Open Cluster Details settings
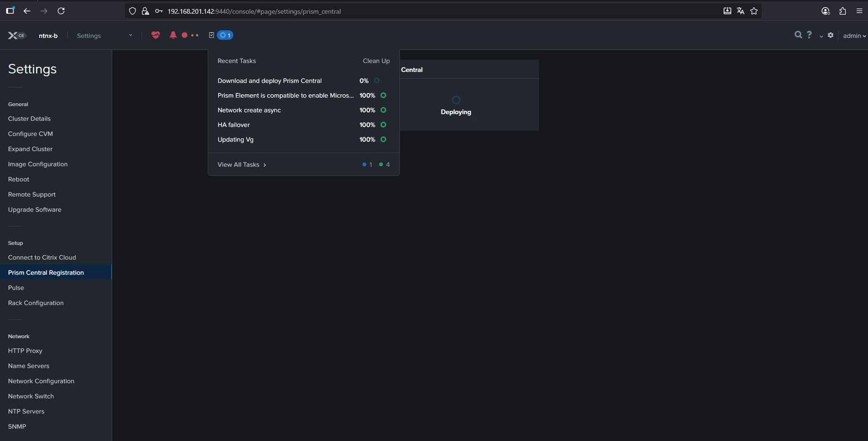868x441 pixels. (x=29, y=118)
